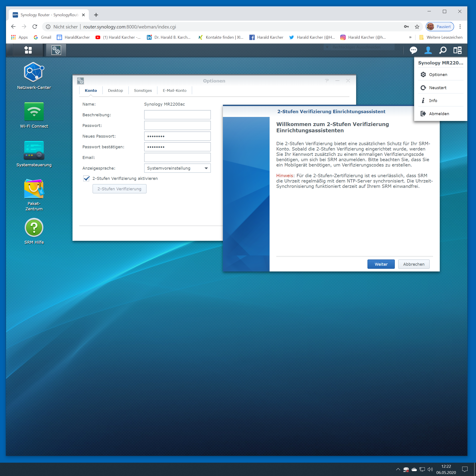This screenshot has width=476, height=476.
Task: Expand hidden bookmarks overflow chevron
Action: click(410, 37)
